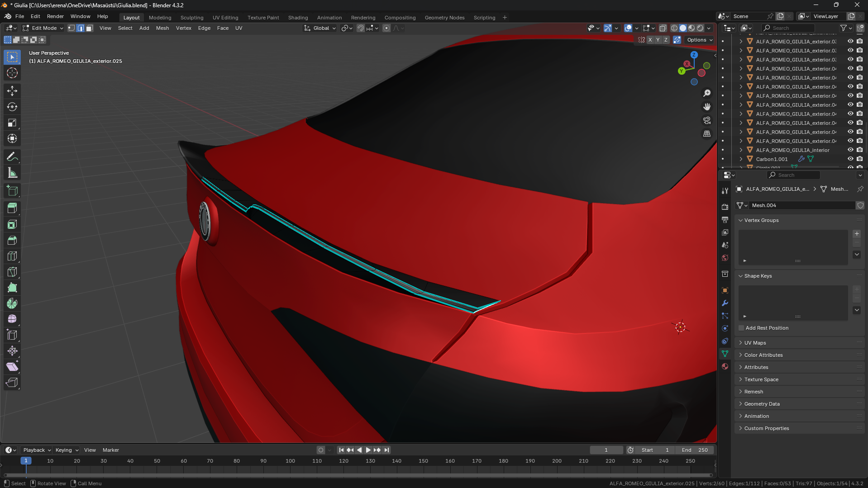This screenshot has height=488, width=868.
Task: Add a new workspace tab
Action: click(x=505, y=18)
